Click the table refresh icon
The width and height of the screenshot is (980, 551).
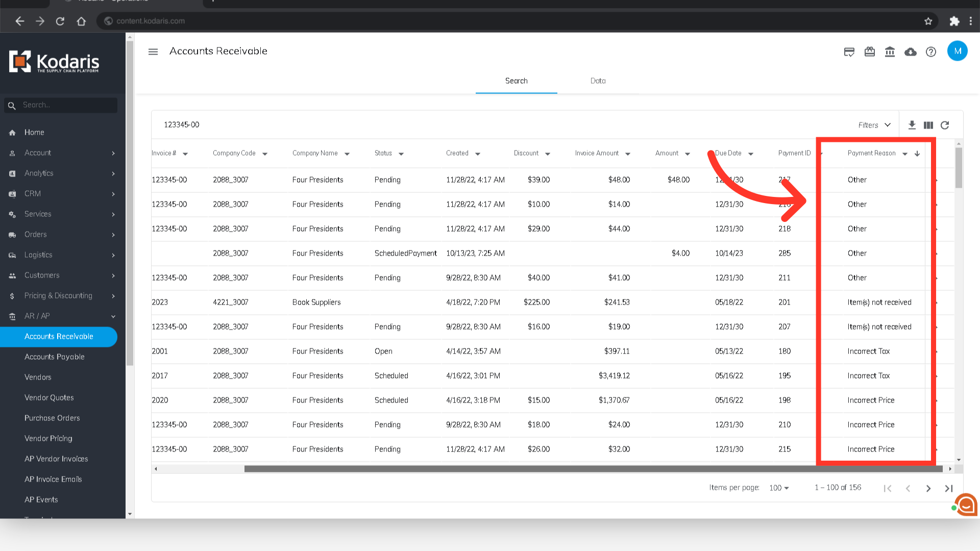(x=945, y=125)
